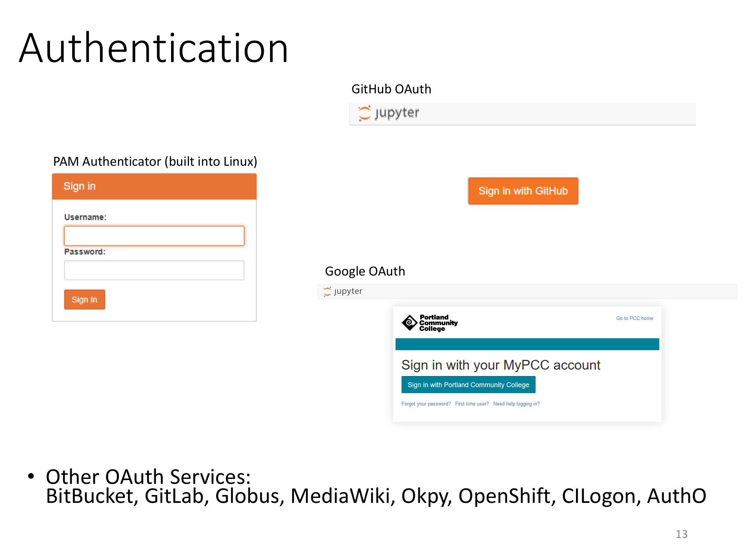Click the Sign in with your MyPCC account heading

[x=500, y=365]
